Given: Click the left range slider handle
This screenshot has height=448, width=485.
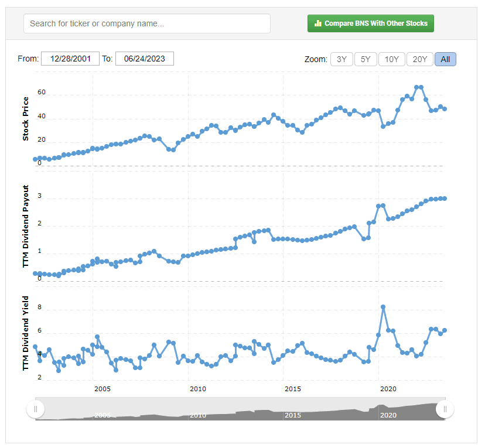Looking at the screenshot, I should [x=36, y=409].
